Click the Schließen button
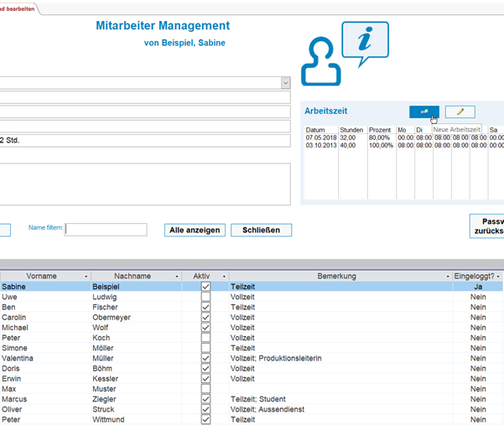The height and width of the screenshot is (425, 504). tap(262, 230)
